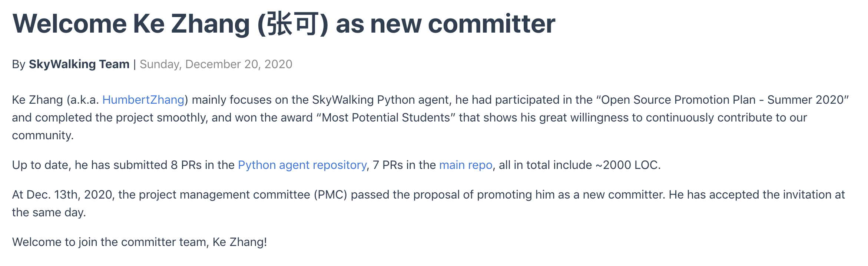Click the "(PMC)" abbreviation in the paragraph
This screenshot has height=266, width=868.
click(x=330, y=195)
